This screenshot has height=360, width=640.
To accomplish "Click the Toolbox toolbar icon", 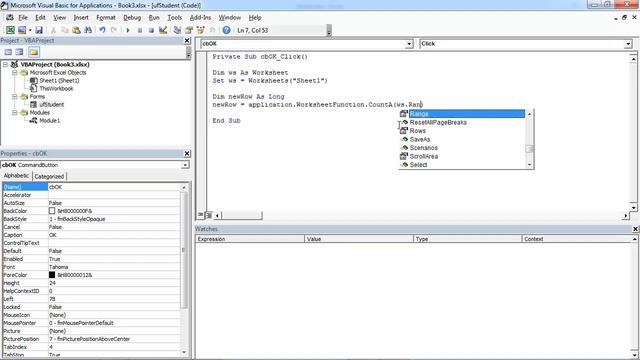I will (212, 30).
